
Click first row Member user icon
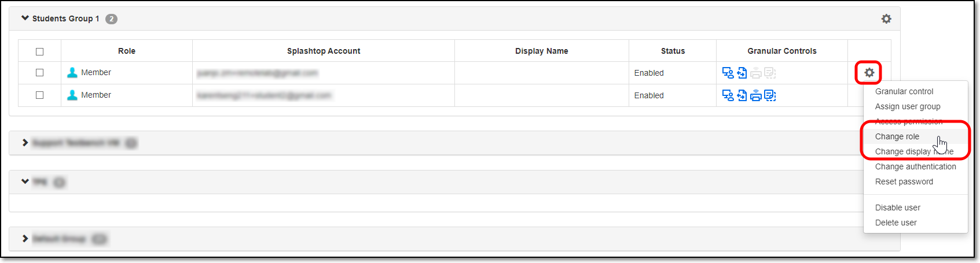[72, 73]
